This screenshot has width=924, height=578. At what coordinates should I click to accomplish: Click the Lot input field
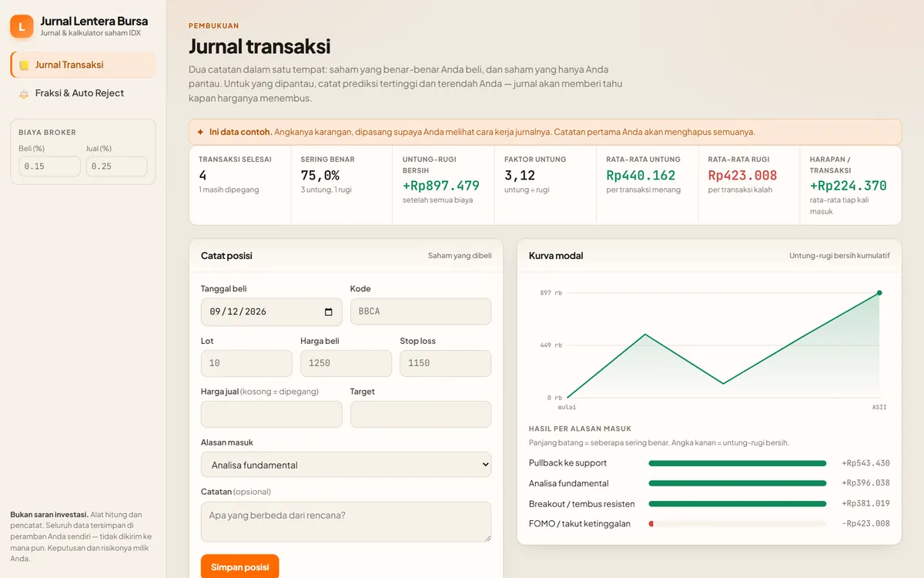pyautogui.click(x=246, y=364)
